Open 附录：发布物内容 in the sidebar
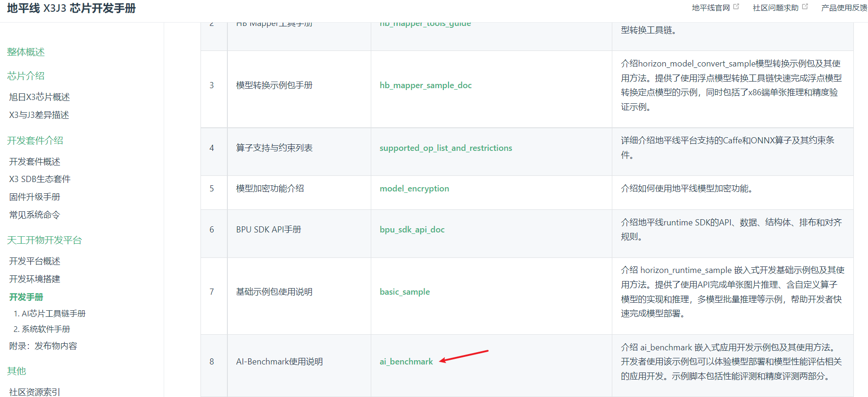 tap(43, 346)
